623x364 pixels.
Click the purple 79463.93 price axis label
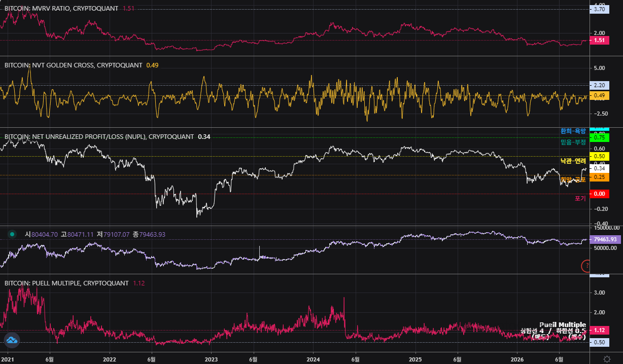pyautogui.click(x=604, y=239)
